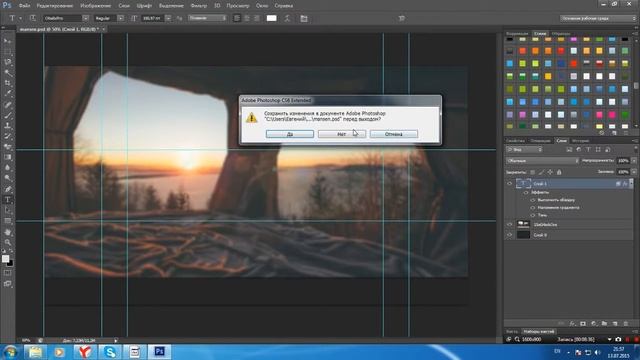Open Skype from the taskbar
The height and width of the screenshot is (360, 640).
pos(110,352)
